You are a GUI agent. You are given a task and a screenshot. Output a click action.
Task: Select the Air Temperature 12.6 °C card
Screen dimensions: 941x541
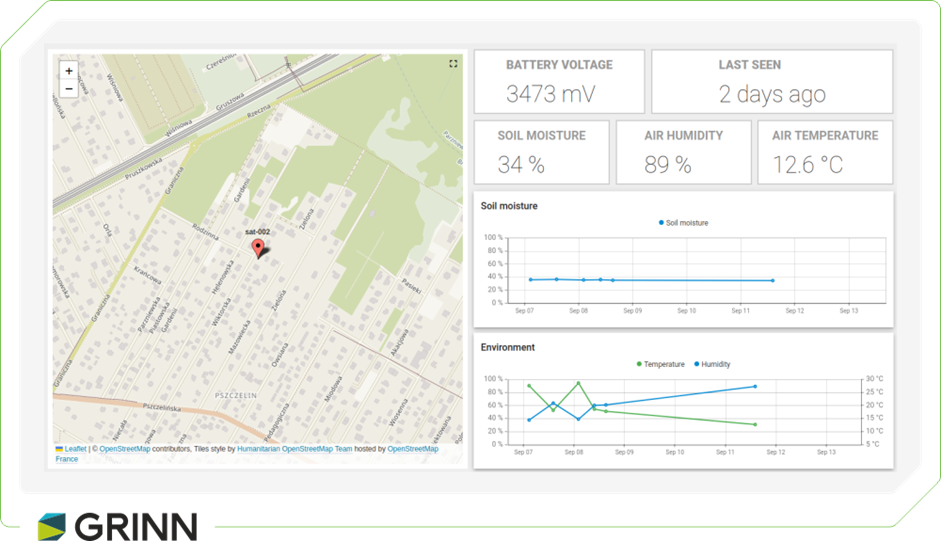[x=824, y=152]
